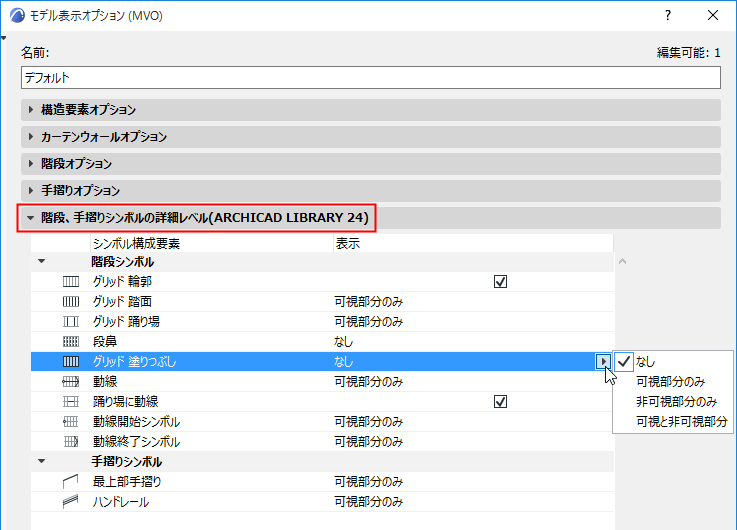Click the ハンドレール row icon
This screenshot has width=737, height=530.
[x=71, y=502]
